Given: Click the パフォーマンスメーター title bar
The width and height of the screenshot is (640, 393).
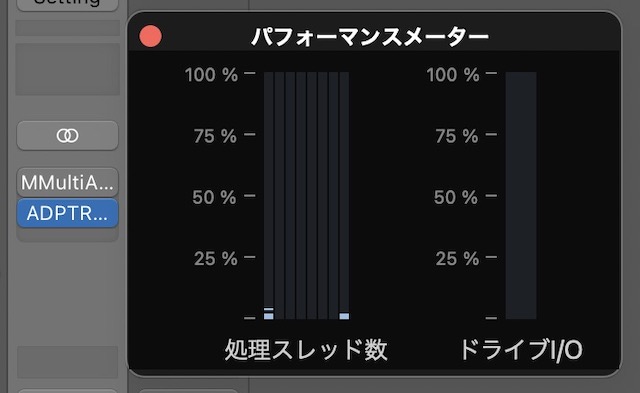Looking at the screenshot, I should 374,36.
